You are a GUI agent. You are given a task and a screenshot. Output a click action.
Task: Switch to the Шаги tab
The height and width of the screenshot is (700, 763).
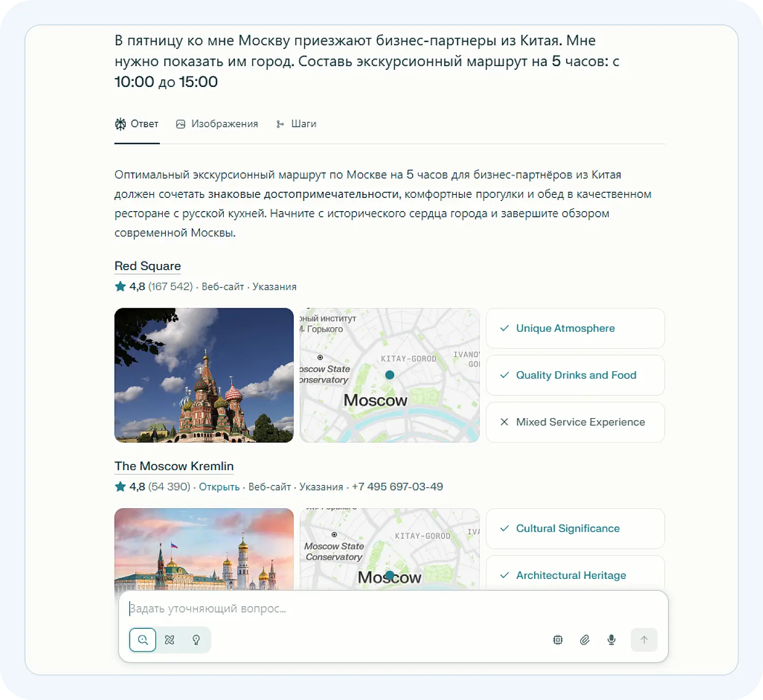pyautogui.click(x=297, y=124)
